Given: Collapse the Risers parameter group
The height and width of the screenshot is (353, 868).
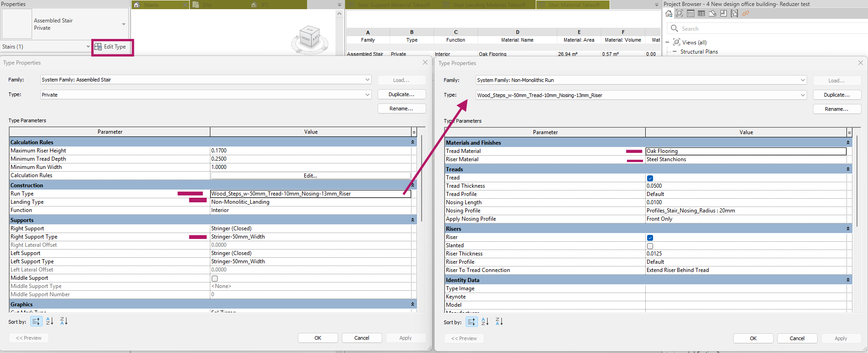Looking at the screenshot, I should coord(848,229).
